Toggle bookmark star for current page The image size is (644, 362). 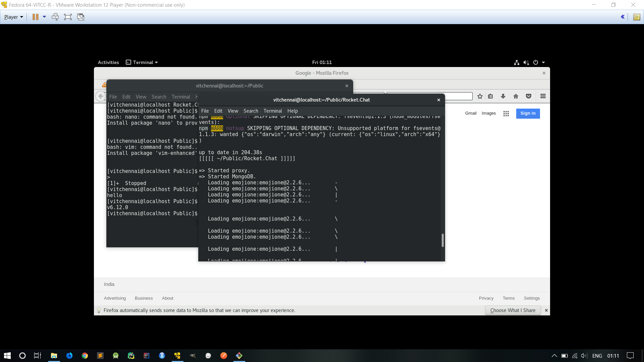pos(480,96)
